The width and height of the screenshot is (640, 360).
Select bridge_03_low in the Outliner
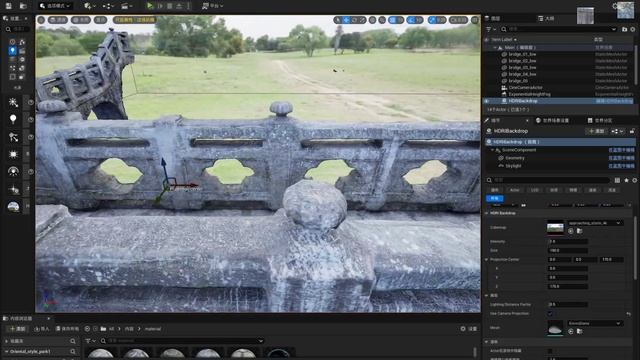[522, 67]
